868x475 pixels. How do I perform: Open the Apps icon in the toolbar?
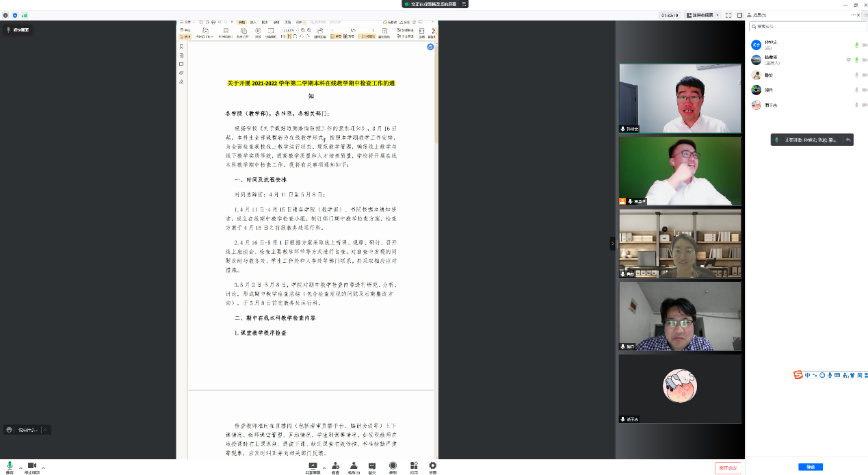(414, 466)
